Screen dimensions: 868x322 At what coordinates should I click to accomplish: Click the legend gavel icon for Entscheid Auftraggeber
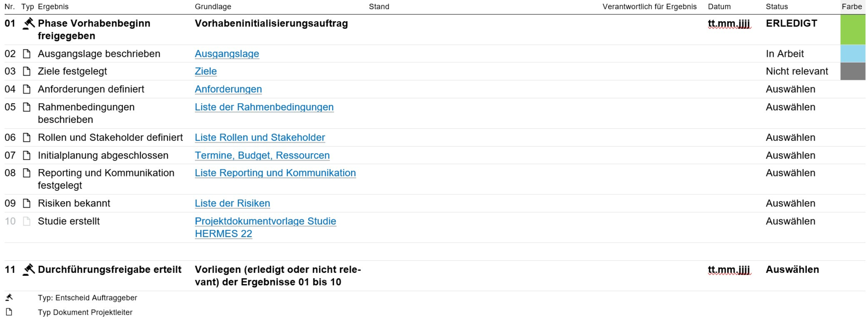9,297
